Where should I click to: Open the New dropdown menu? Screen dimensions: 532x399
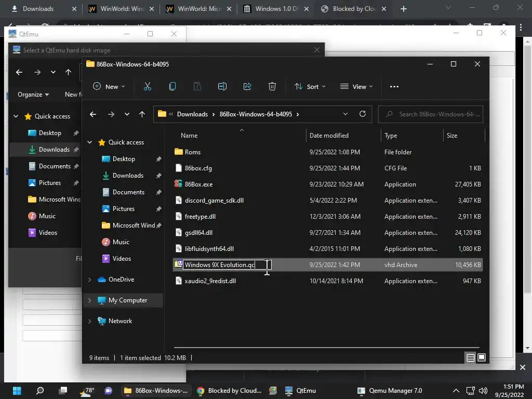(109, 87)
